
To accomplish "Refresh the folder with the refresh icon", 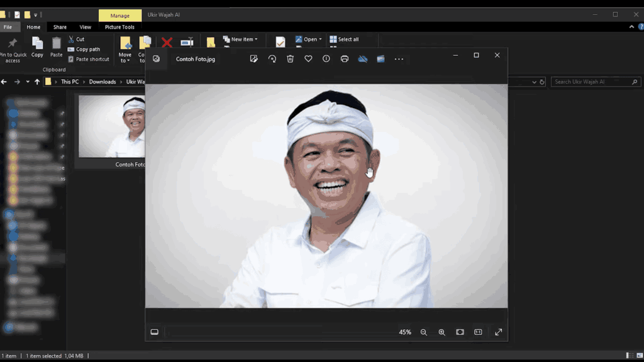I will 541,82.
